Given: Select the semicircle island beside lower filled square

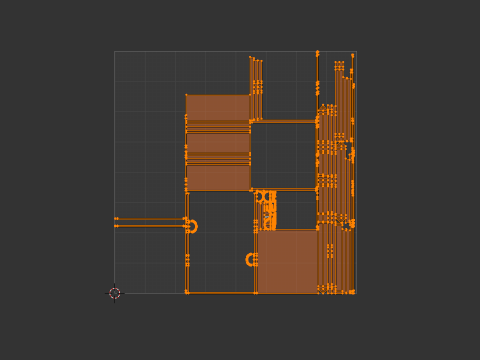Looking at the screenshot, I should 251,259.
